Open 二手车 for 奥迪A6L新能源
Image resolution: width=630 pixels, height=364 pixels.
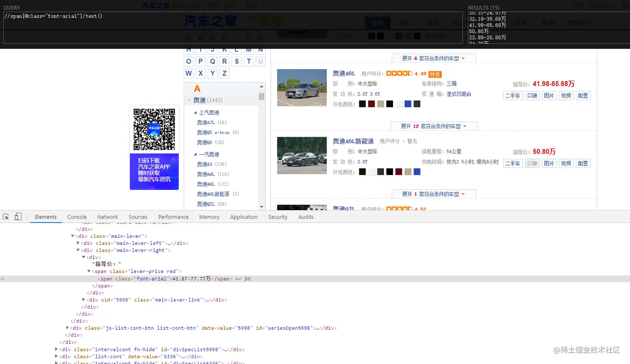point(513,164)
